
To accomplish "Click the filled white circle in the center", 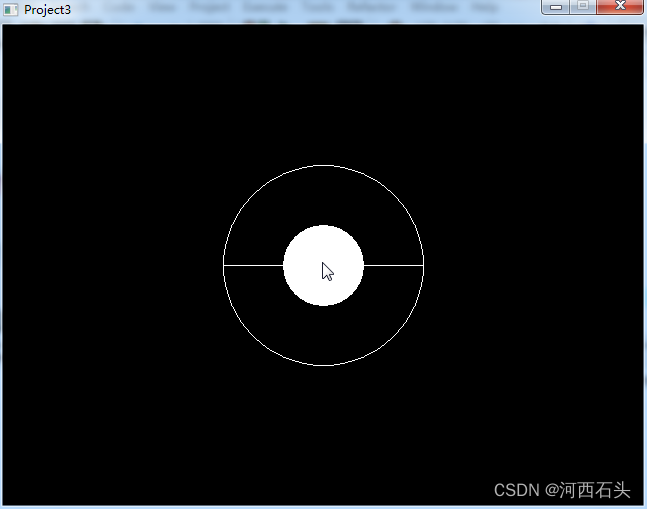I will pyautogui.click(x=324, y=266).
